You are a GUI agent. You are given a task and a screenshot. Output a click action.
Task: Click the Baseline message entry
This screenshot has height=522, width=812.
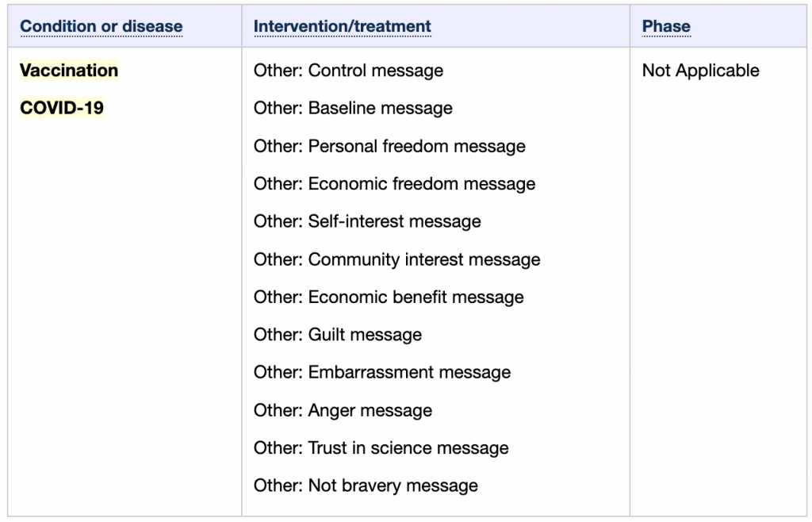[x=353, y=108]
